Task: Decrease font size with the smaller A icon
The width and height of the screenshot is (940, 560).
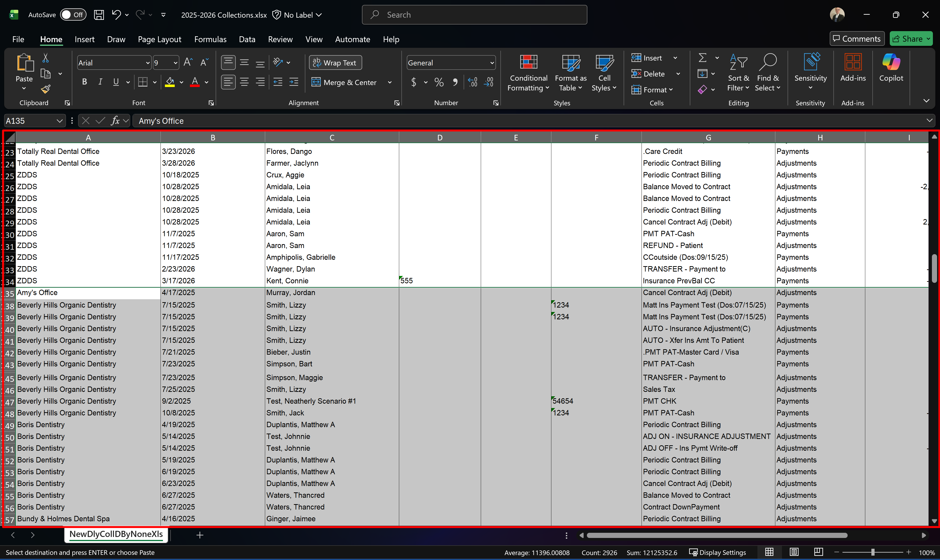Action: (x=204, y=62)
